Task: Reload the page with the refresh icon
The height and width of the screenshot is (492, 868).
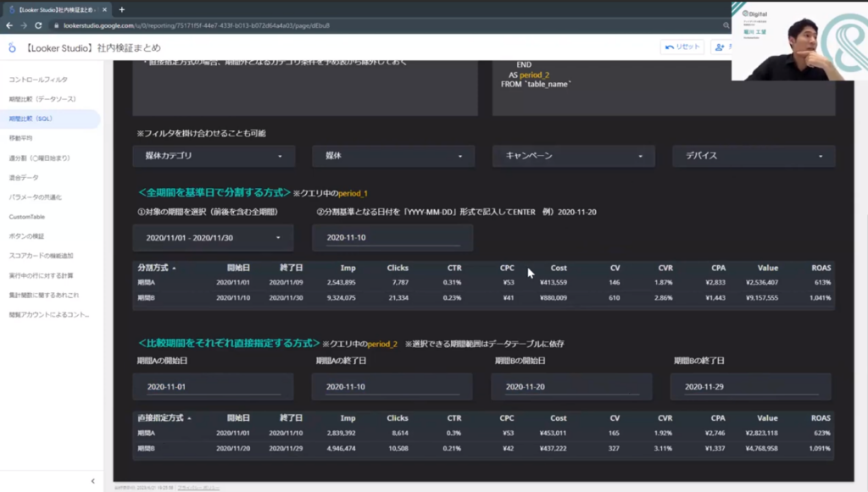Action: click(x=38, y=25)
